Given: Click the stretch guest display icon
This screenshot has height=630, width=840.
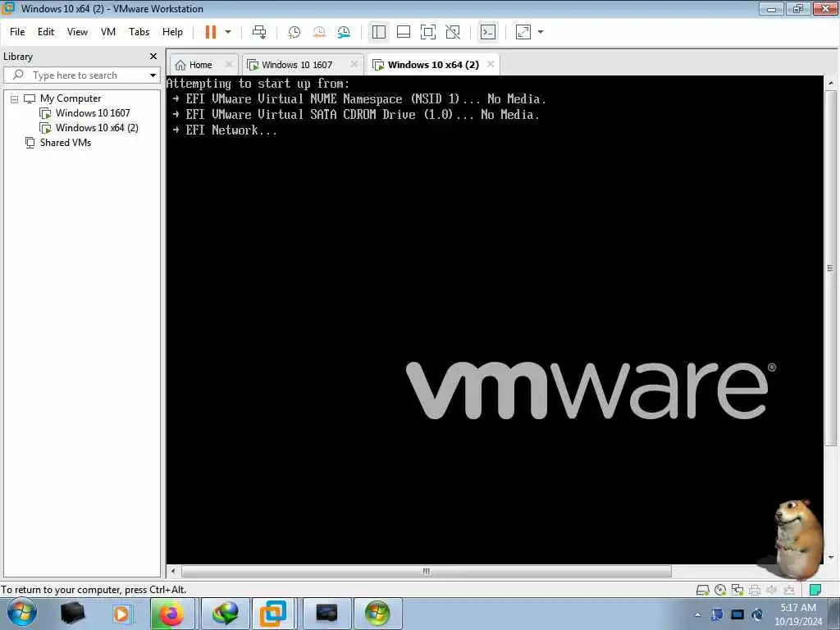Looking at the screenshot, I should pyautogui.click(x=523, y=32).
